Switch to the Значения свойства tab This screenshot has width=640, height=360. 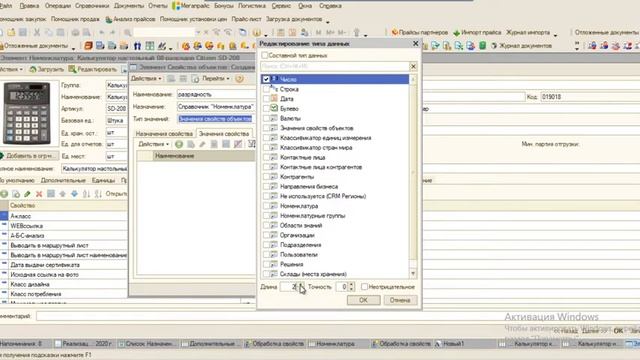pos(224,133)
